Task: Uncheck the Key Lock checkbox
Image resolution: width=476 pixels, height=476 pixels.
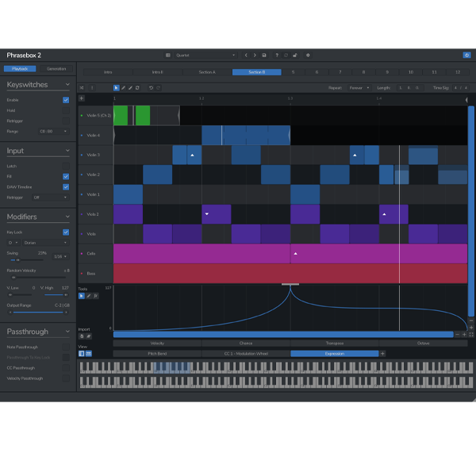Action: pos(66,232)
